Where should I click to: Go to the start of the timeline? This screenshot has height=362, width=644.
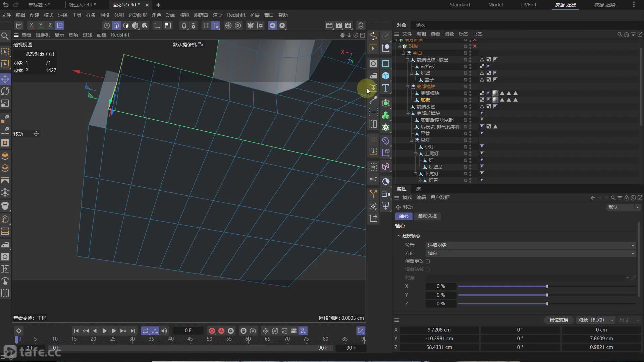click(76, 331)
